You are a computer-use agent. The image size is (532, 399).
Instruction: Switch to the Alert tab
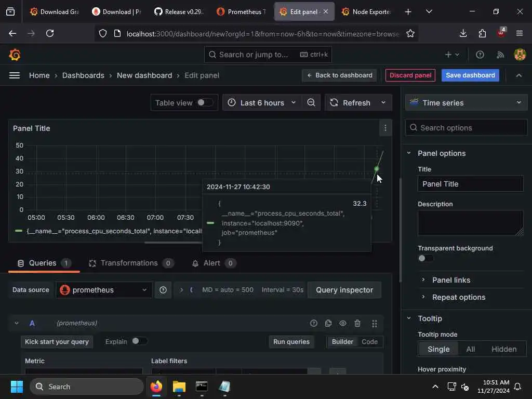tap(214, 263)
